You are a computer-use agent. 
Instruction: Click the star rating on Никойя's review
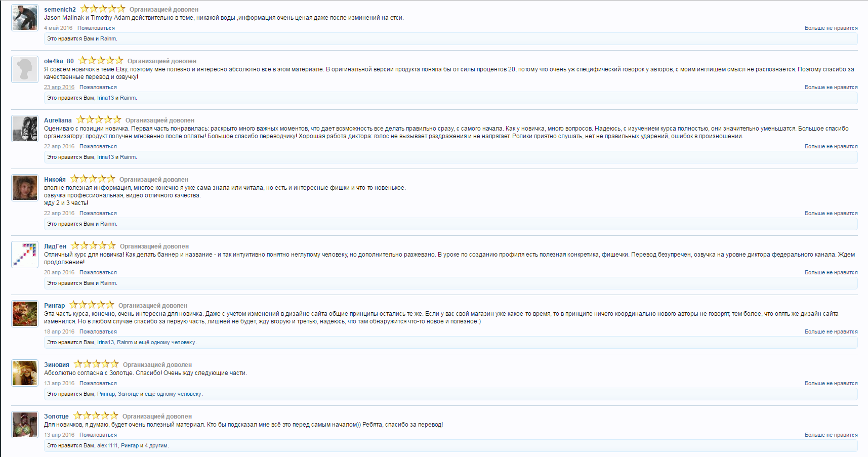tap(93, 179)
